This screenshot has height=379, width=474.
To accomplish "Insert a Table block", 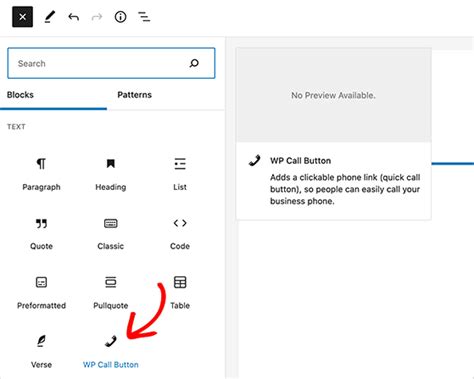I will pos(180,293).
